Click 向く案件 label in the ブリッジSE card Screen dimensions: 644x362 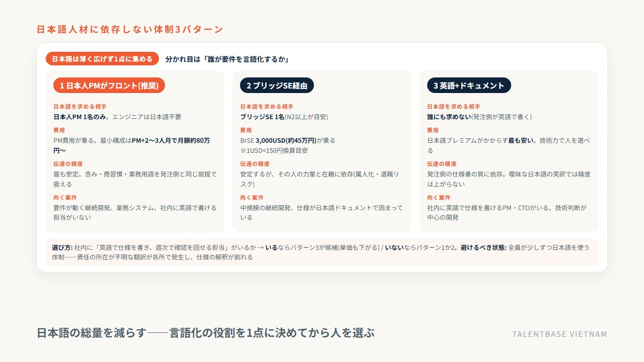coord(252,198)
